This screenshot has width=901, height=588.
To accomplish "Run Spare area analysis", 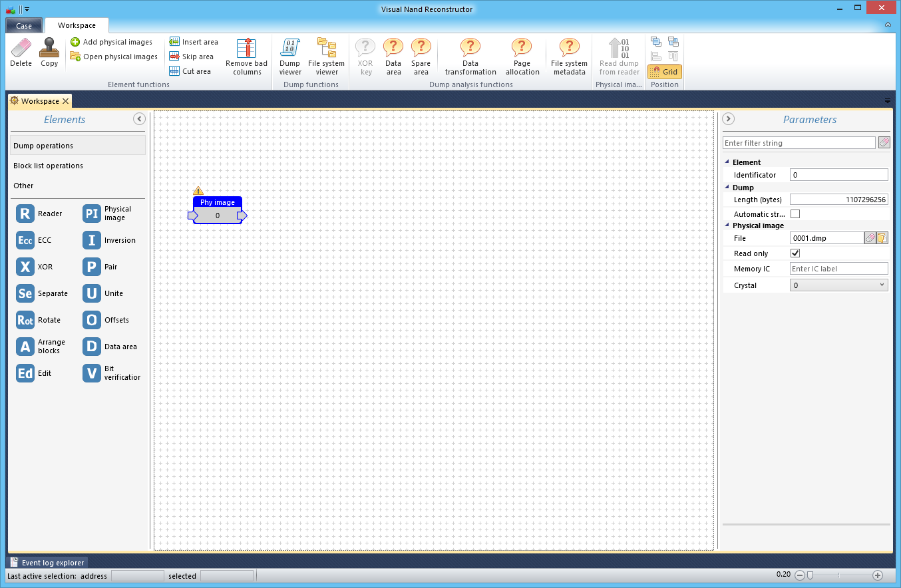I will click(x=421, y=57).
